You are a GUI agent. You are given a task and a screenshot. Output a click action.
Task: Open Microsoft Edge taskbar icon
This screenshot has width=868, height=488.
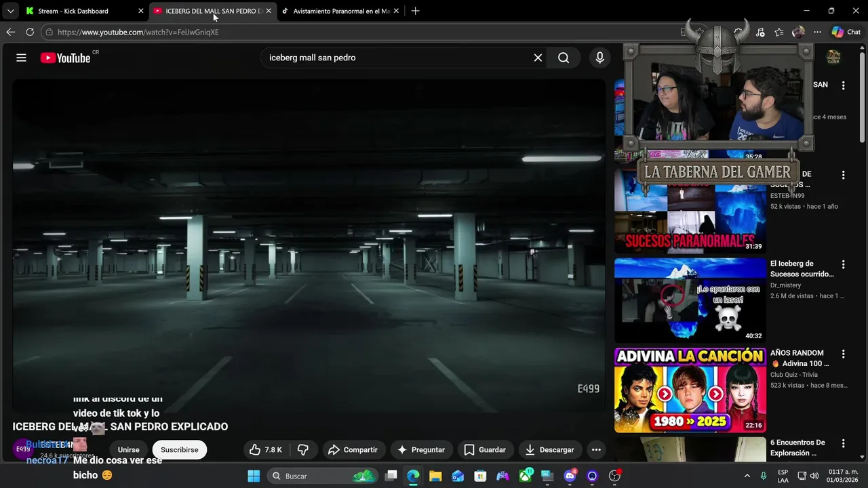click(413, 476)
